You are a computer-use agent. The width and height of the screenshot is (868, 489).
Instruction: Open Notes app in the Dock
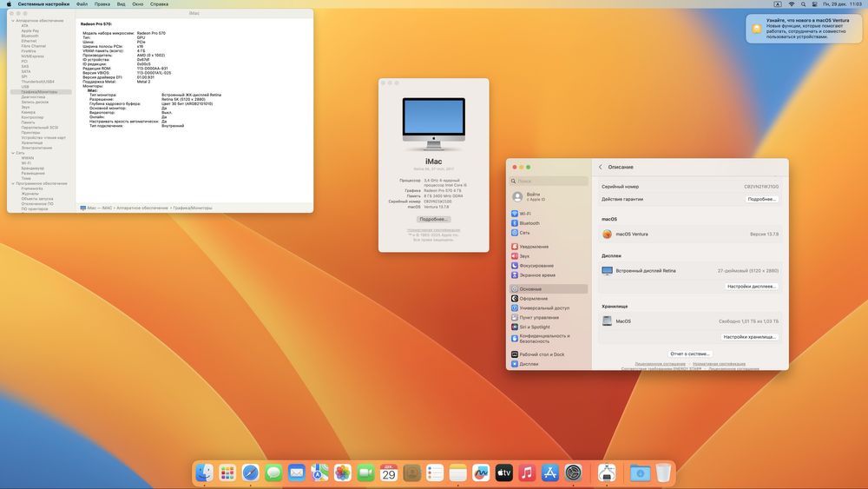pyautogui.click(x=457, y=473)
